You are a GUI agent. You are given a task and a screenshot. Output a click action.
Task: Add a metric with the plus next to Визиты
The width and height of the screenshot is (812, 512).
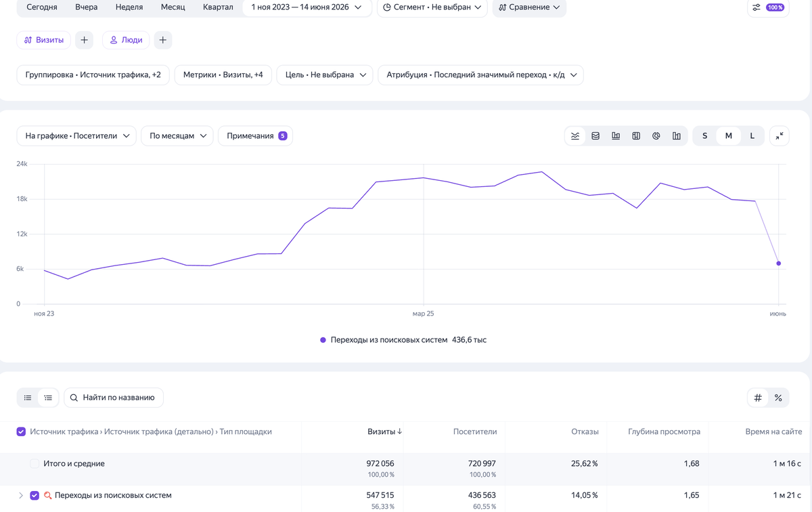click(x=84, y=40)
